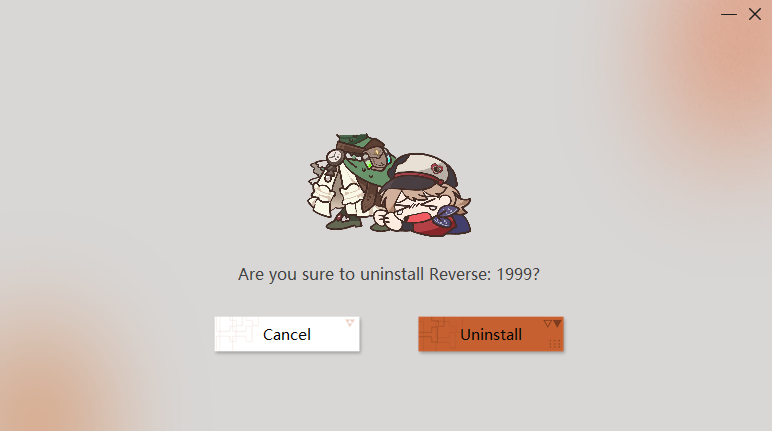Click the pocket watch held by the character

coord(334,158)
